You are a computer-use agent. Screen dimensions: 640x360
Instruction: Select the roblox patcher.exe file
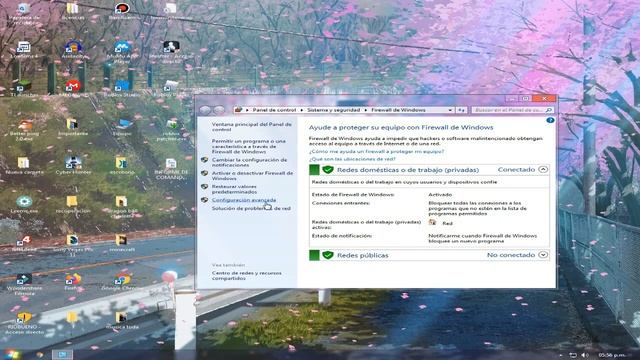click(x=171, y=129)
